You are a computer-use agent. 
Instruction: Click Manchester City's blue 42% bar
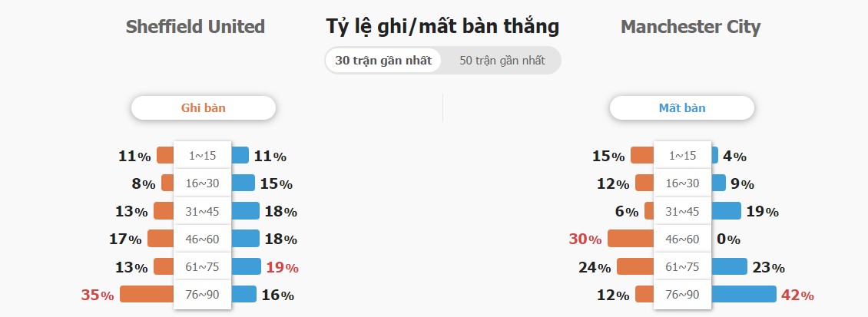[744, 294]
